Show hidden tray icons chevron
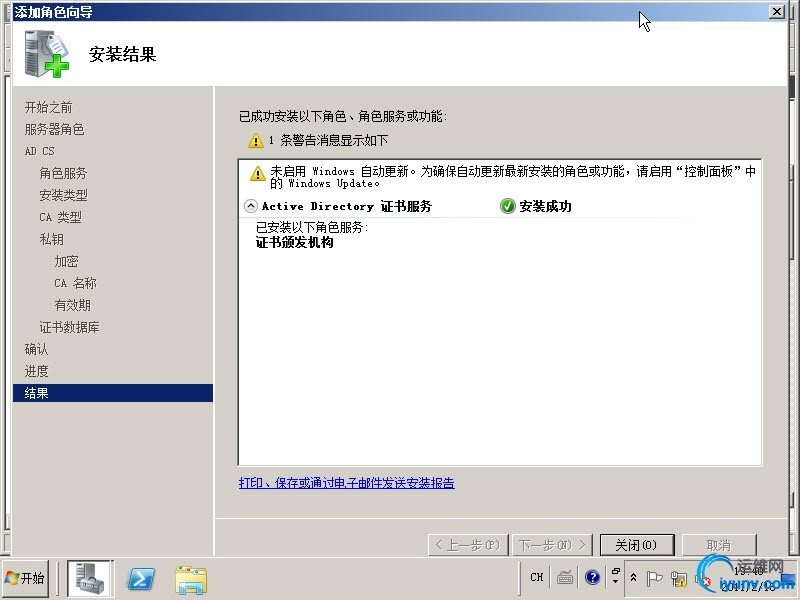The height and width of the screenshot is (600, 800). (633, 578)
